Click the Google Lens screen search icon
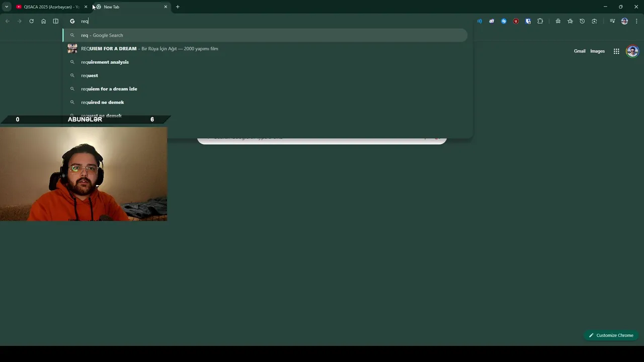The width and height of the screenshot is (644, 362). point(594,21)
